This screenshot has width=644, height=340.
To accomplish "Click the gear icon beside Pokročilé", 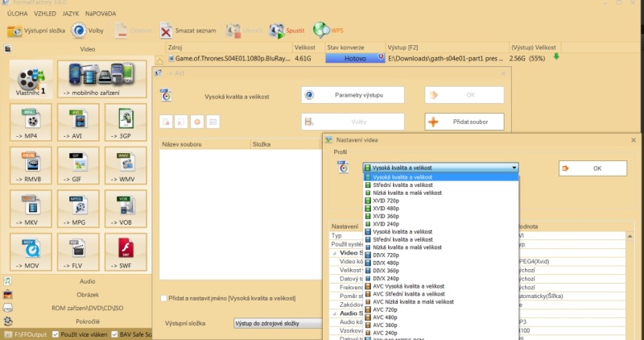I will [7, 321].
